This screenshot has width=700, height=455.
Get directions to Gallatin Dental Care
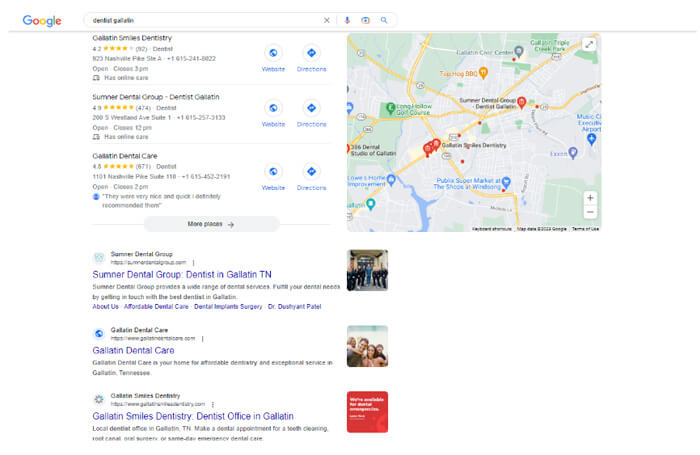tap(311, 171)
